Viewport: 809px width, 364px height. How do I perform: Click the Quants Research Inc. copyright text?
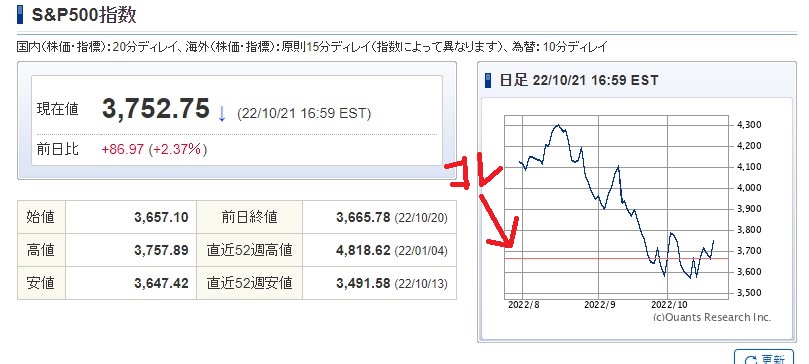click(712, 317)
